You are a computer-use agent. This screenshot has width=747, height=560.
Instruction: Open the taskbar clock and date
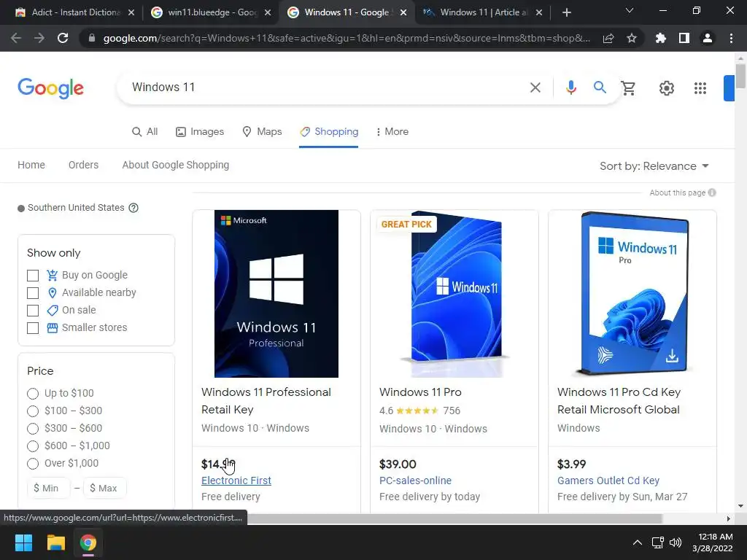point(713,542)
